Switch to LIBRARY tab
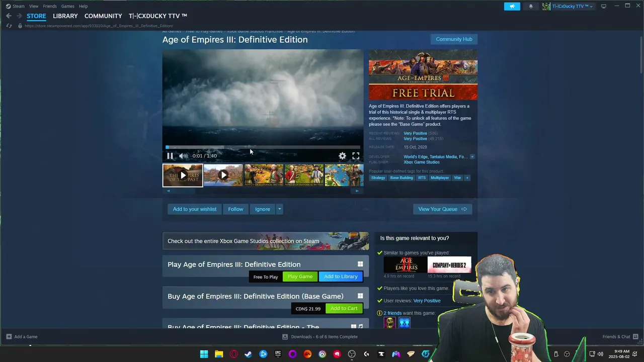Viewport: 644px width, 362px height. [x=65, y=16]
